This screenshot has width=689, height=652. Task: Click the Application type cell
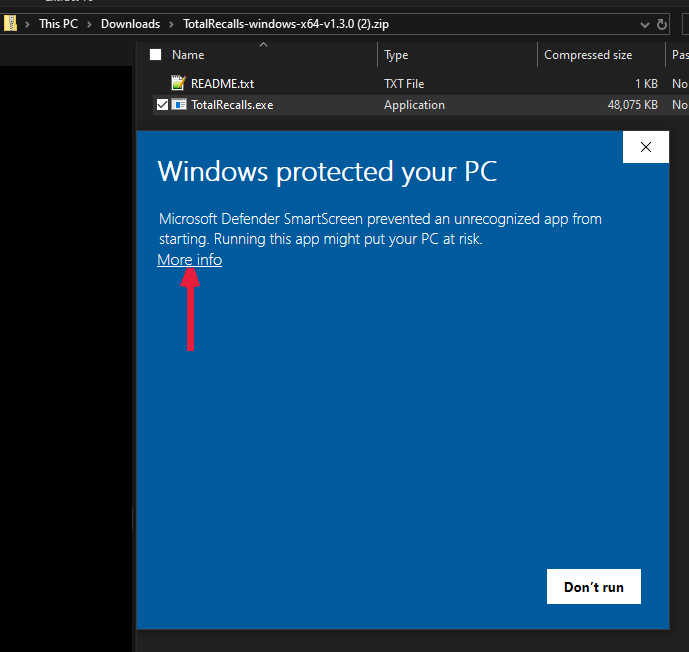(x=414, y=105)
